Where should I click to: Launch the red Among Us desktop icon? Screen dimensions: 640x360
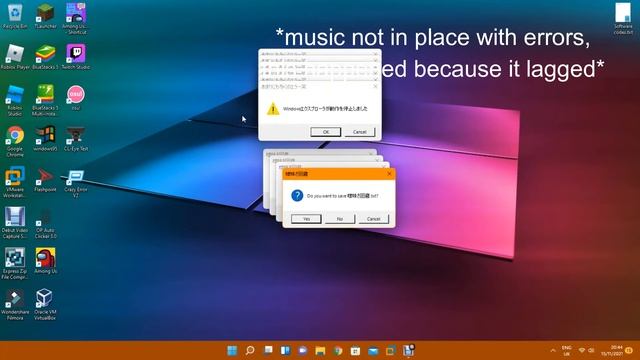(x=45, y=261)
